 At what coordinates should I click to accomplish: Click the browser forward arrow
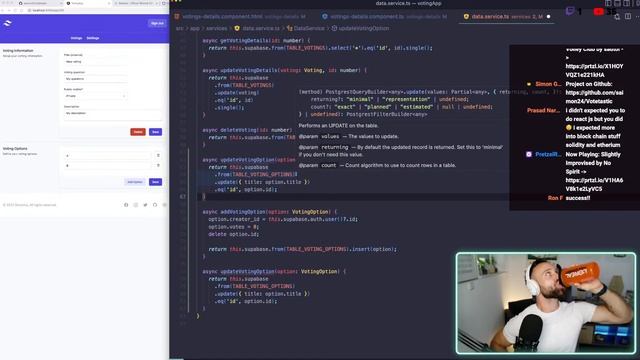coord(10,10)
